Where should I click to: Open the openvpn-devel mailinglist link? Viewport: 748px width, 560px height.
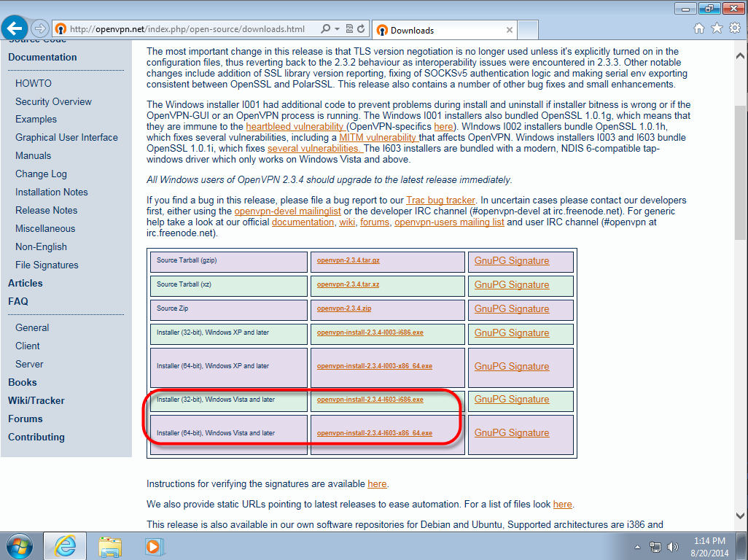pyautogui.click(x=288, y=211)
